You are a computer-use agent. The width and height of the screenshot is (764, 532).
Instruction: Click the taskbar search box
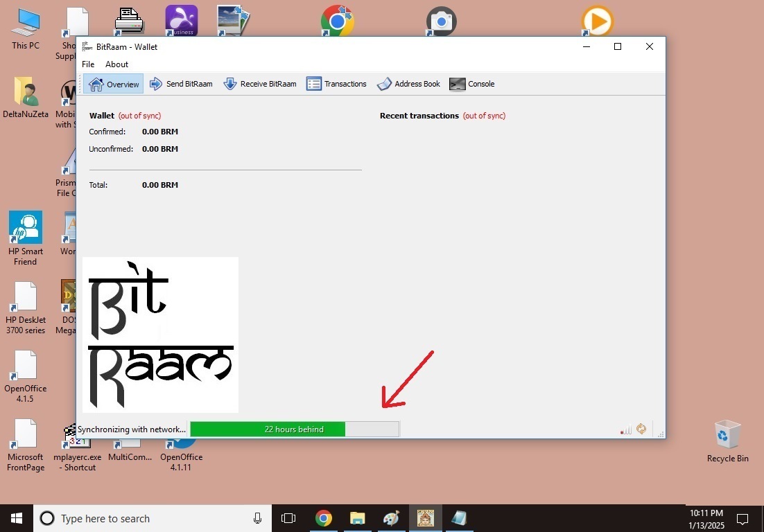tap(153, 518)
